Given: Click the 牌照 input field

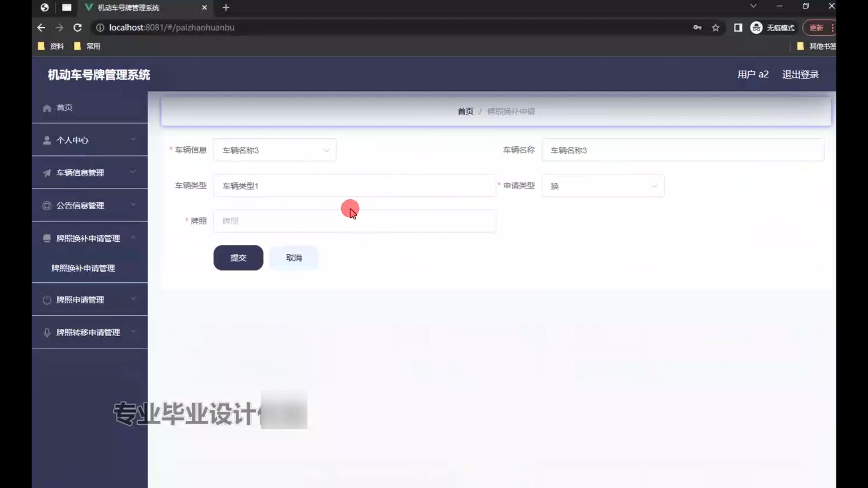Looking at the screenshot, I should point(354,221).
